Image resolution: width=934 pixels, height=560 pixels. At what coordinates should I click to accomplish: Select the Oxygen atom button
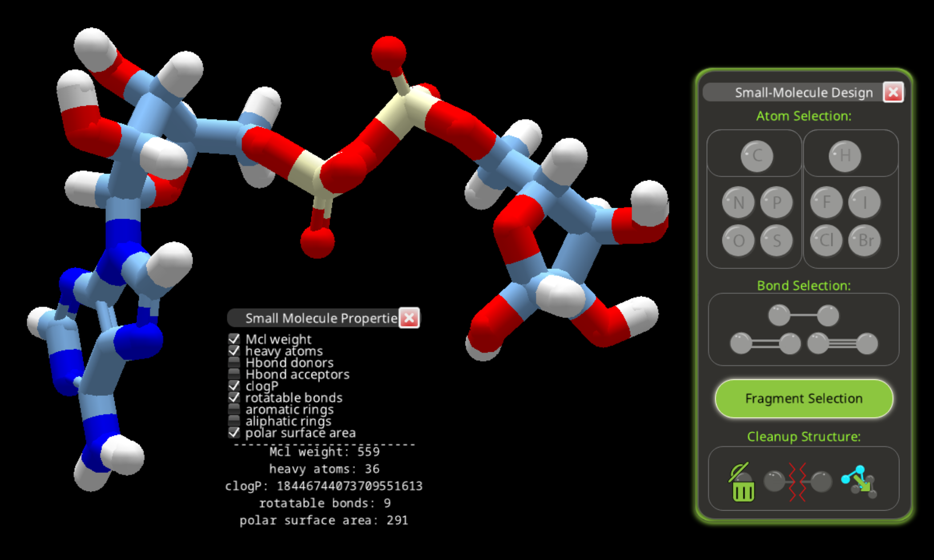(738, 241)
